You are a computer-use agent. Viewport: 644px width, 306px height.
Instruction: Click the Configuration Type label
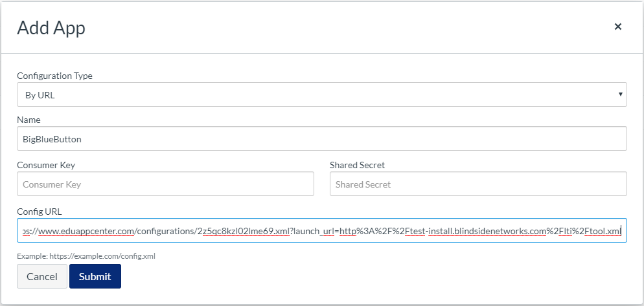54,76
